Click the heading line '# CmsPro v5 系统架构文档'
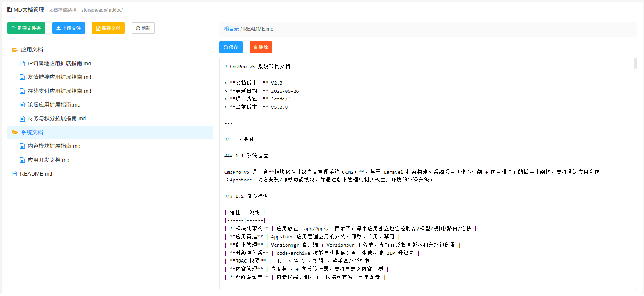The width and height of the screenshot is (644, 296). (257, 67)
